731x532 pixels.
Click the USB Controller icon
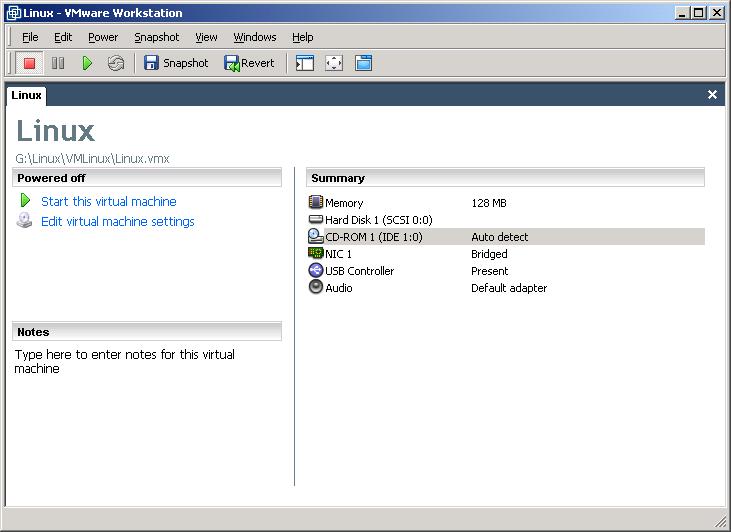(316, 270)
